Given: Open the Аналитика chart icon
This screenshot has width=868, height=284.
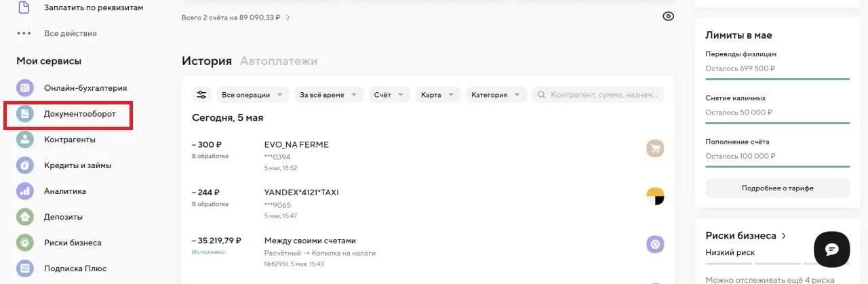Looking at the screenshot, I should (x=25, y=191).
